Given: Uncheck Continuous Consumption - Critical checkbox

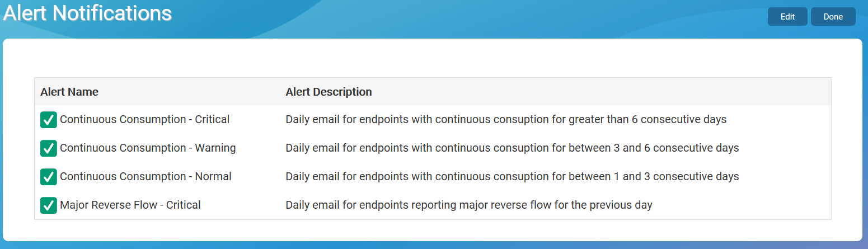Looking at the screenshot, I should pos(49,120).
